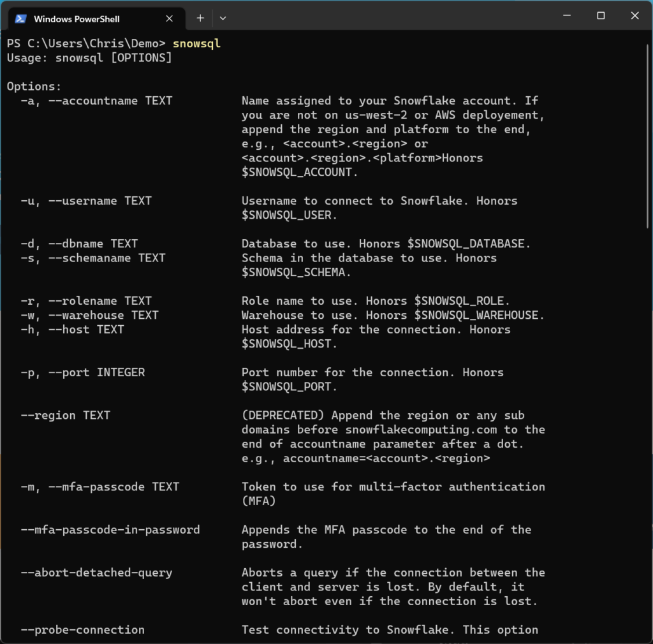Viewport: 653px width, 644px height.
Task: Close the terminal window
Action: 635,16
